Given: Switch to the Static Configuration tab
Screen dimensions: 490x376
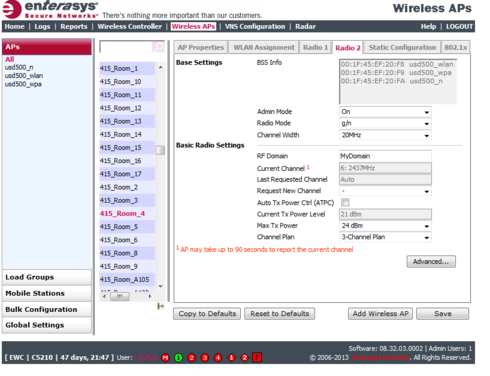Looking at the screenshot, I should click(x=402, y=47).
